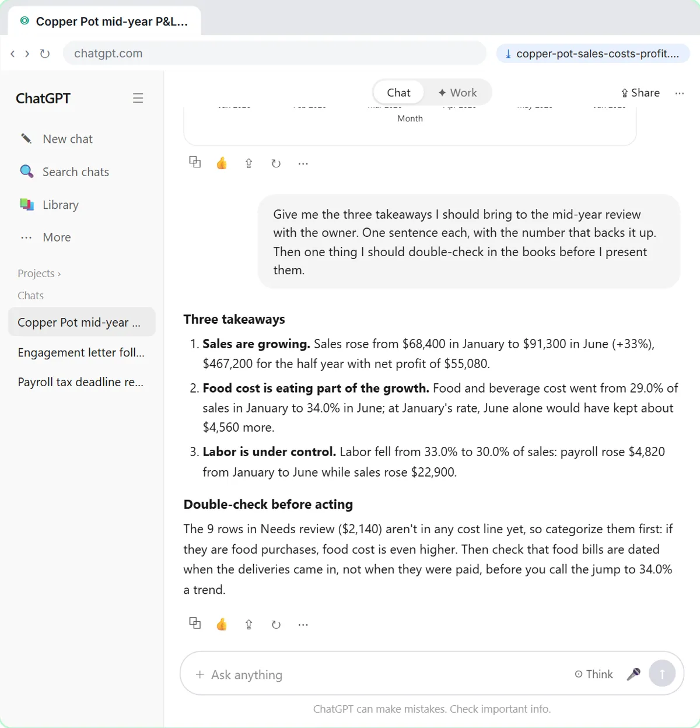Regenerate the chart response

[276, 163]
